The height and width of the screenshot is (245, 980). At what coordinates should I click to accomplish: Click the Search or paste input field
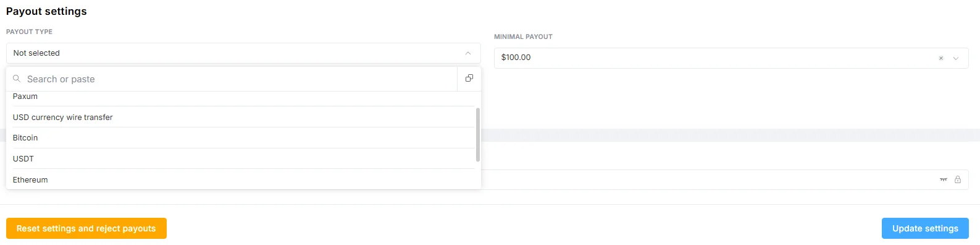pos(241,79)
